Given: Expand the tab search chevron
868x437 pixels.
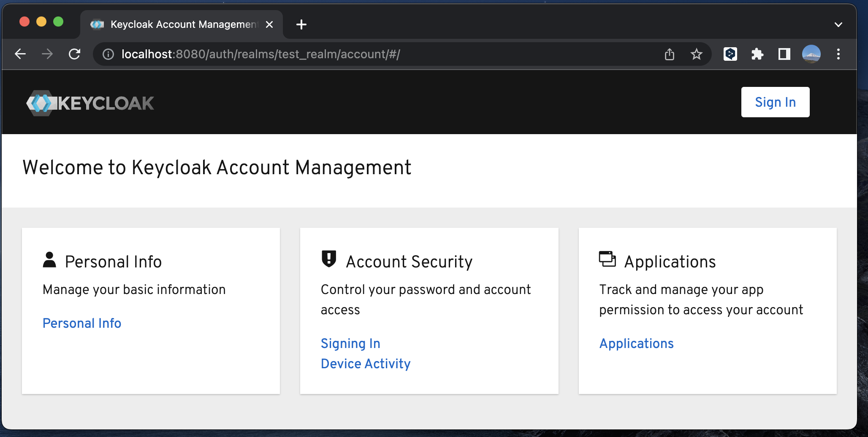Looking at the screenshot, I should 838,24.
